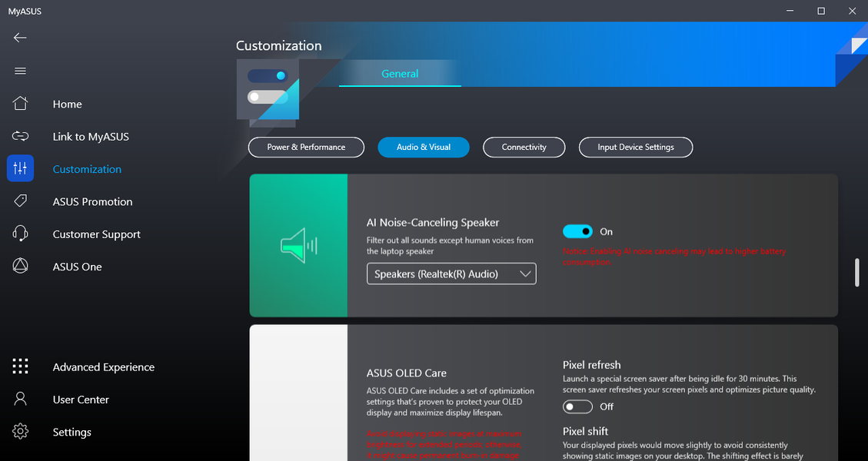Screen dimensions: 868x461
Task: Enable the Pixel refresh toggle
Action: click(x=577, y=406)
